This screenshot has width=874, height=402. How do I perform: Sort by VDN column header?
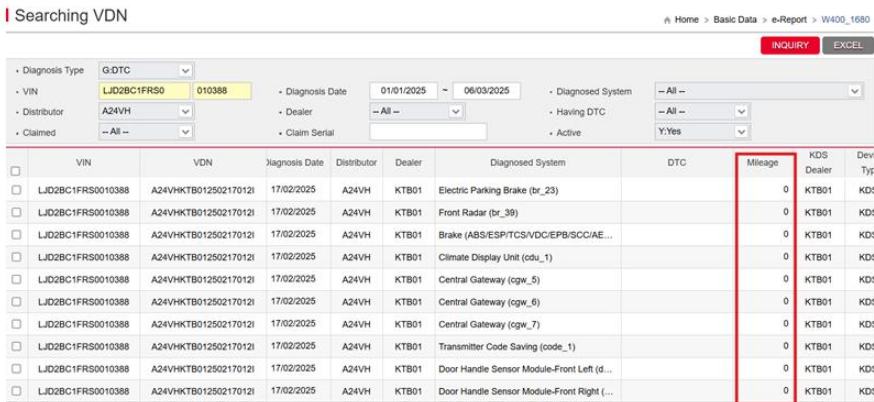[203, 163]
